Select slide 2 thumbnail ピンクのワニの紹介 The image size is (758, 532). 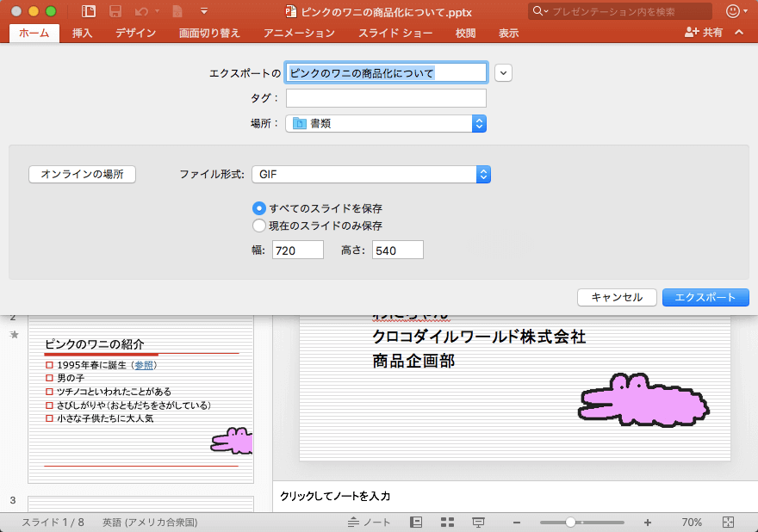[140, 399]
